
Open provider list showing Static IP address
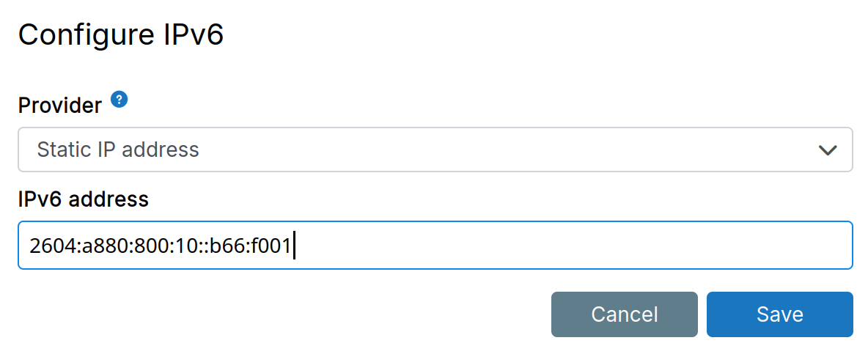pyautogui.click(x=435, y=150)
